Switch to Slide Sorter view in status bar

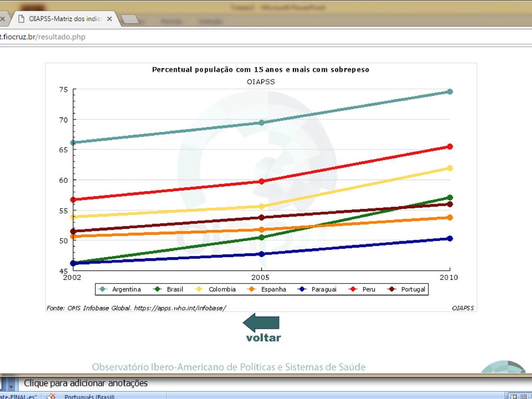tap(524, 396)
